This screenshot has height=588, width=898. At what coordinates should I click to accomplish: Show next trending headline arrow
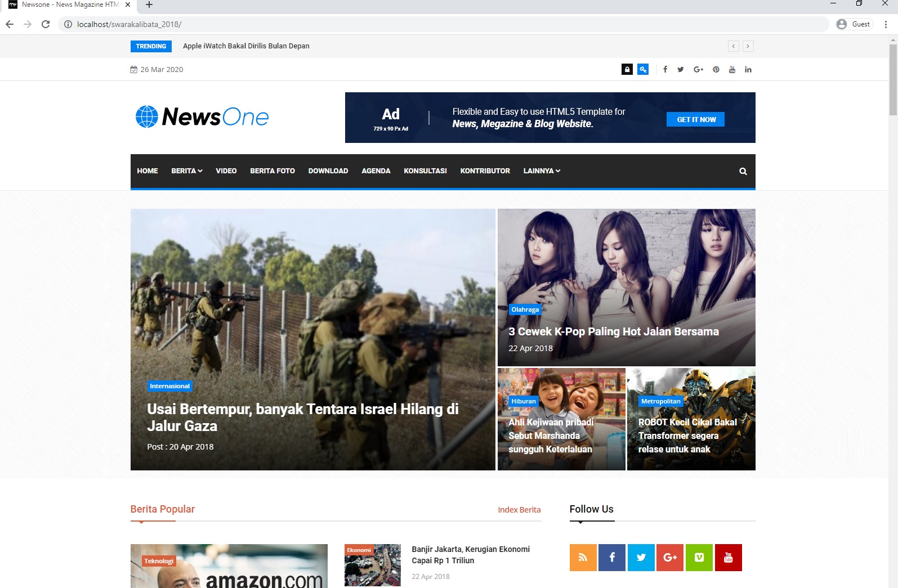[748, 46]
